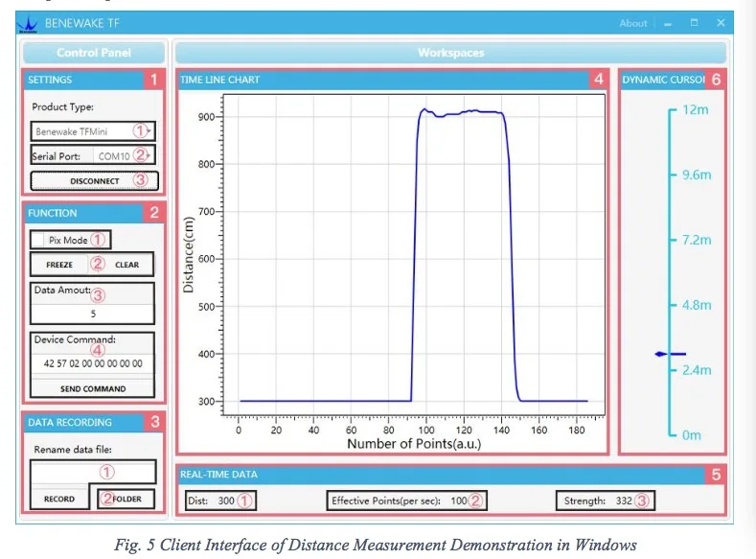The image size is (756, 559).
Task: Click the Dist: 300 readout
Action: click(220, 501)
